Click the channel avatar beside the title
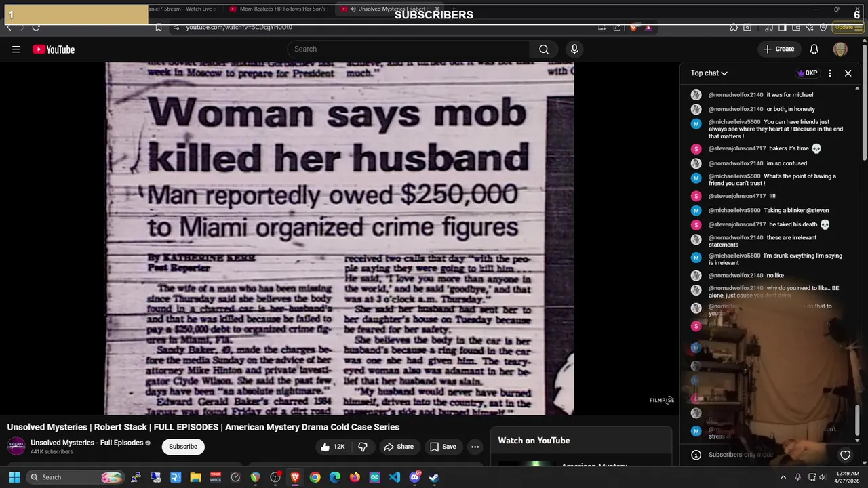The width and height of the screenshot is (868, 488). (16, 446)
